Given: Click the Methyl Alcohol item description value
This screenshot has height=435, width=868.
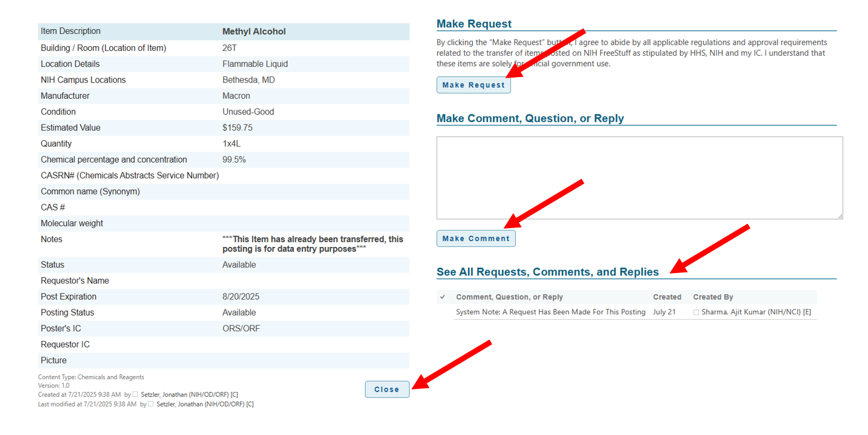Looking at the screenshot, I should (254, 32).
